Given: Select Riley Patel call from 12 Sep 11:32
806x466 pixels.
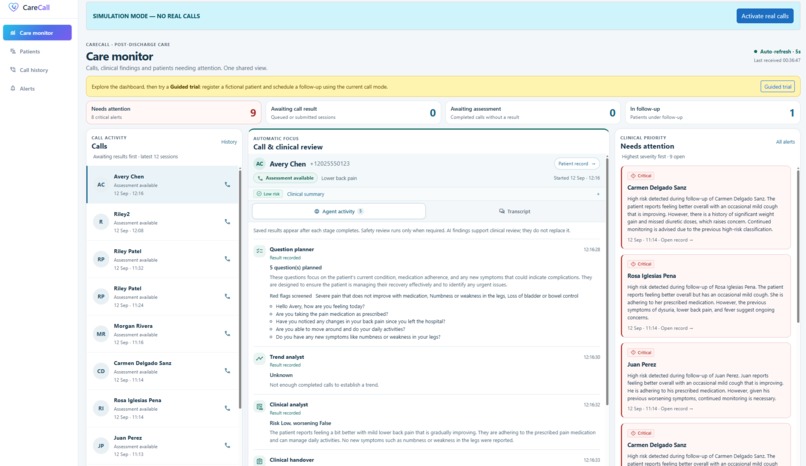Looking at the screenshot, I should click(x=162, y=259).
